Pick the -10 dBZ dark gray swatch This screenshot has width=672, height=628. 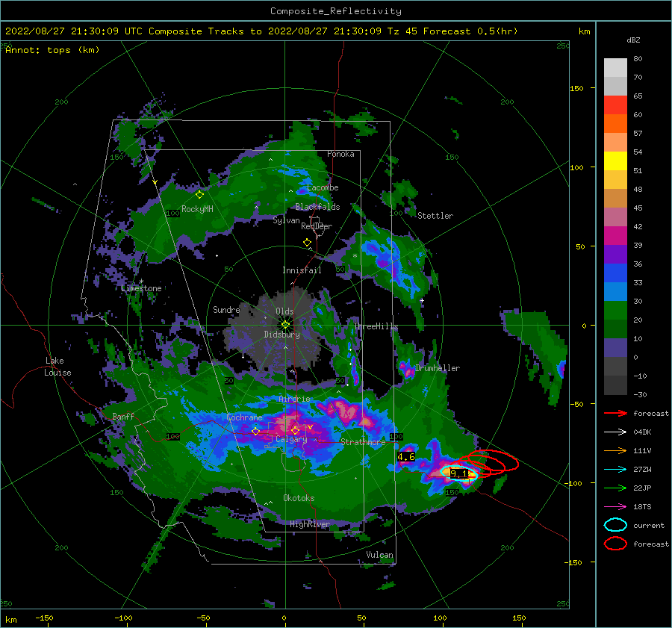(x=615, y=385)
